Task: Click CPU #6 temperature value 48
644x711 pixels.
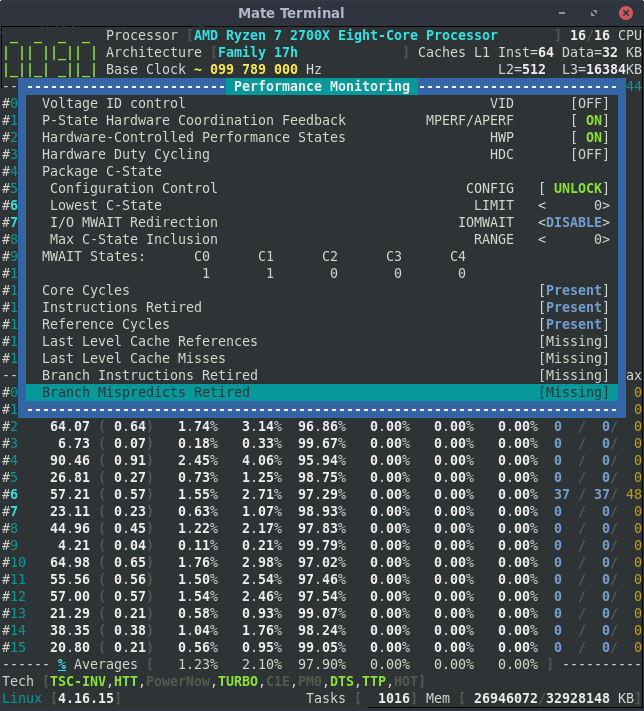Action: pyautogui.click(x=634, y=495)
